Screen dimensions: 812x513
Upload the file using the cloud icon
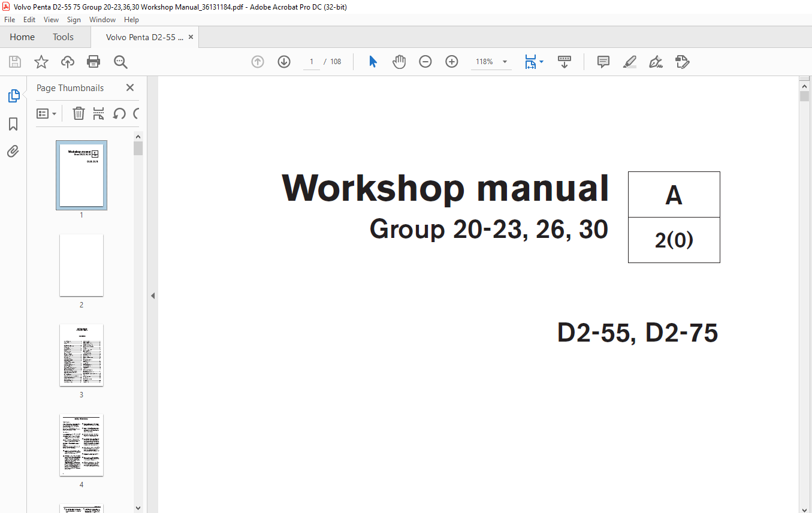tap(68, 62)
